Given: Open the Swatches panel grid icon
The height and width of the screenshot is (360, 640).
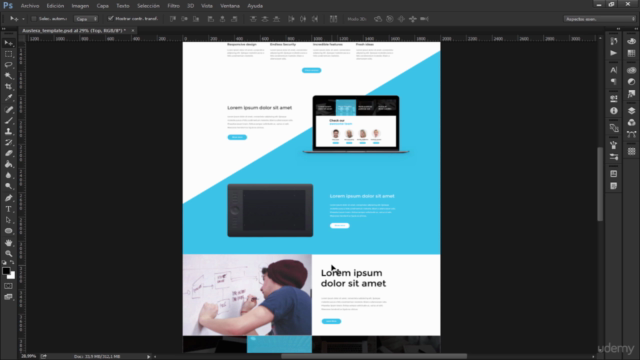Looking at the screenshot, I should 631,53.
